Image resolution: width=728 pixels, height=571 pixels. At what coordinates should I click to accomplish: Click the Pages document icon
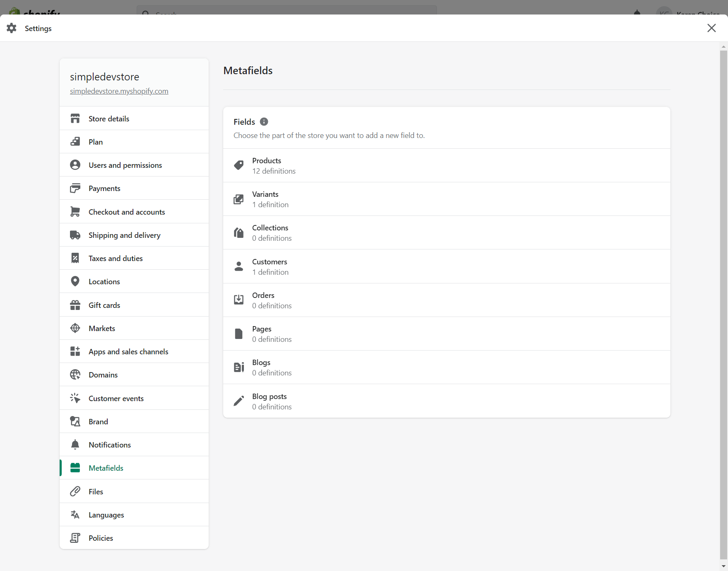click(239, 334)
